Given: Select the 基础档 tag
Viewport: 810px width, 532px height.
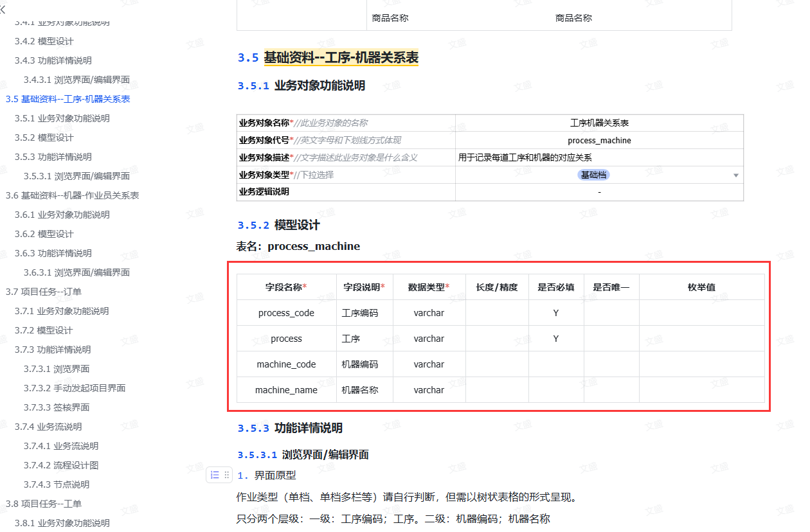Looking at the screenshot, I should pos(593,175).
